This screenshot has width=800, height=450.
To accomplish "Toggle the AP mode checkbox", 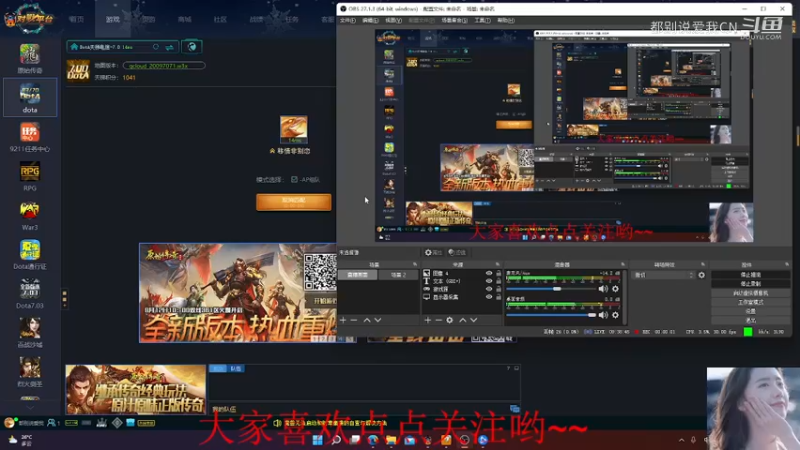I will pos(294,179).
